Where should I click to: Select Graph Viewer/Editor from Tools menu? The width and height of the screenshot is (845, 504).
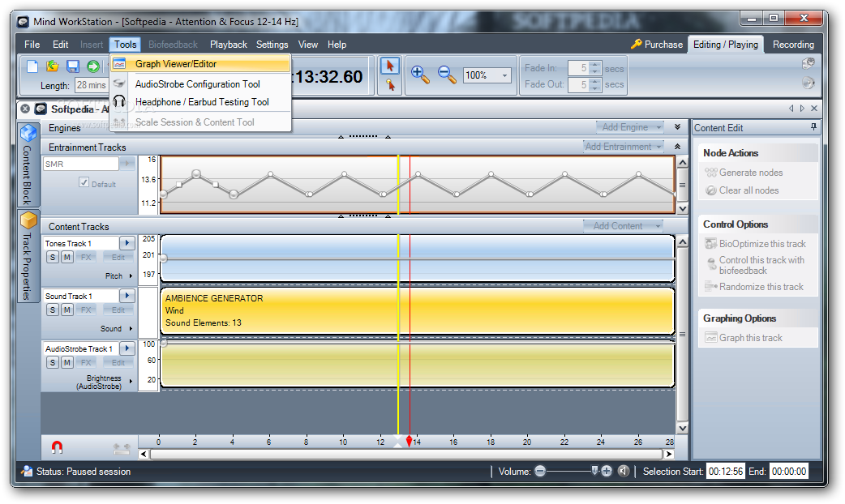click(x=200, y=64)
